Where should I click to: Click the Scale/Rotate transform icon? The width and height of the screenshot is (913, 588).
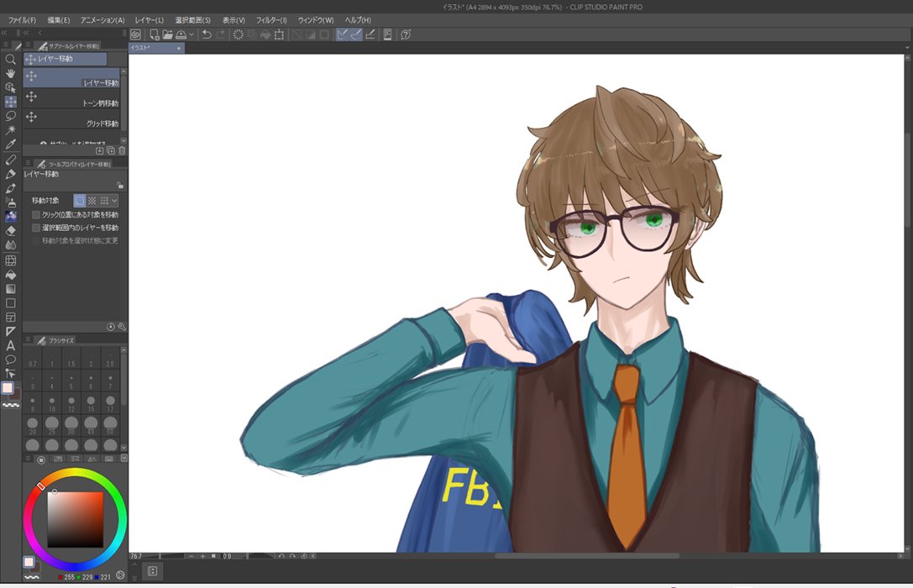coord(280,35)
